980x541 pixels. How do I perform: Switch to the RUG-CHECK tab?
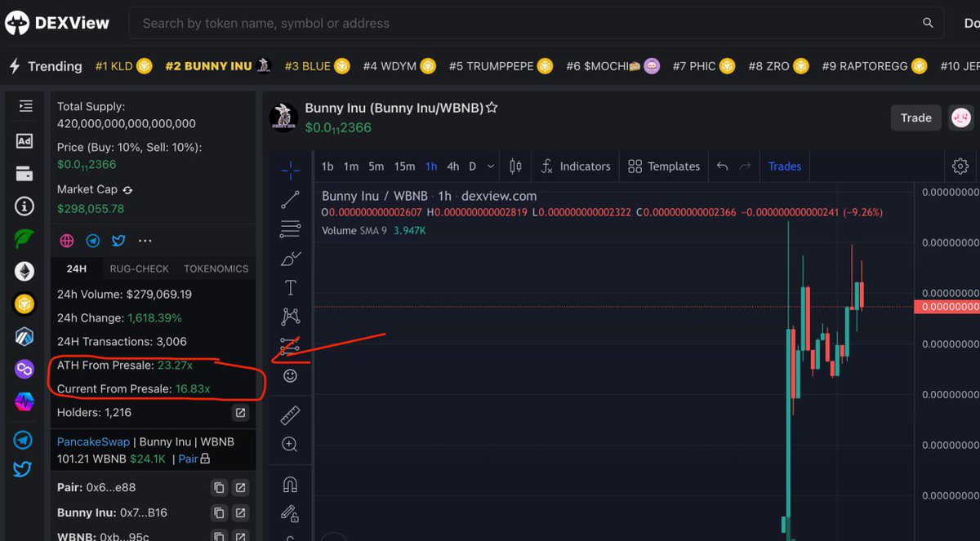point(140,268)
